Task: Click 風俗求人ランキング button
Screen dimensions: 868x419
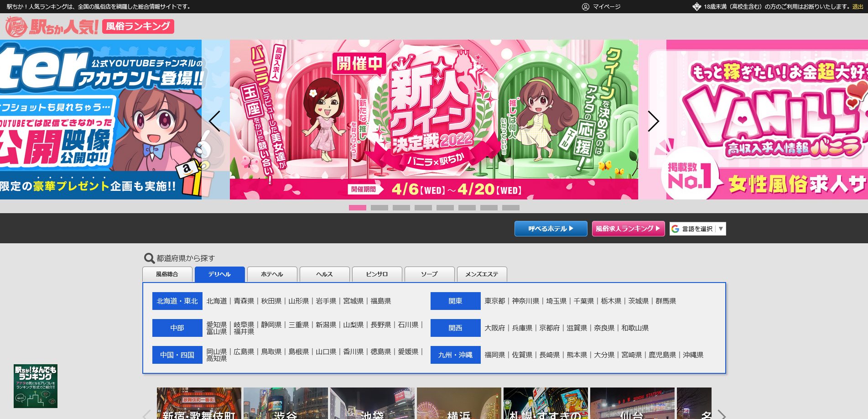Action: pyautogui.click(x=629, y=229)
